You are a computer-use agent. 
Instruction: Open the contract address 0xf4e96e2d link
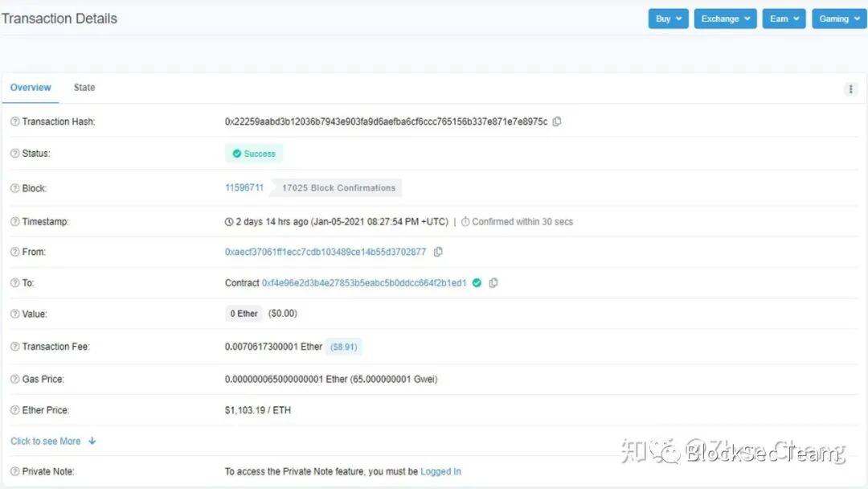364,283
